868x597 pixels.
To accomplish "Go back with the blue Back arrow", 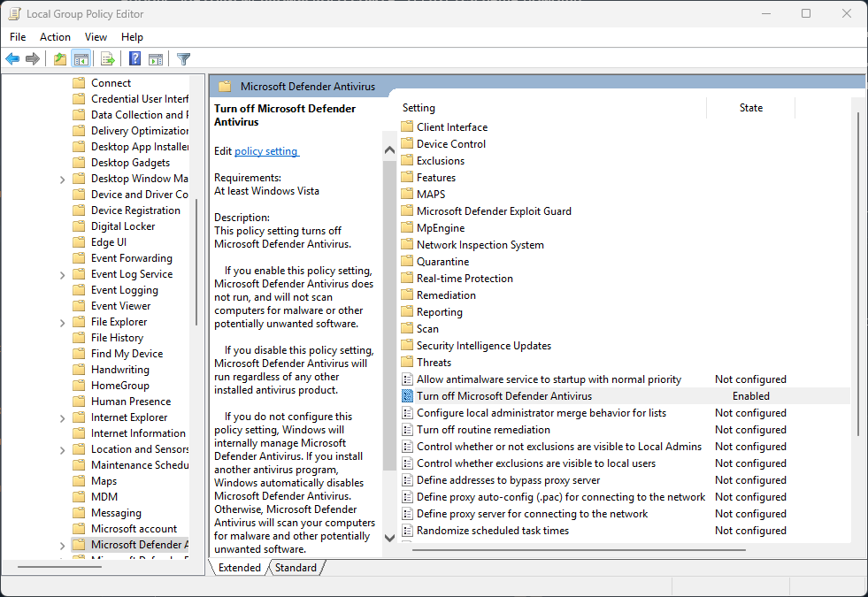I will 12,58.
